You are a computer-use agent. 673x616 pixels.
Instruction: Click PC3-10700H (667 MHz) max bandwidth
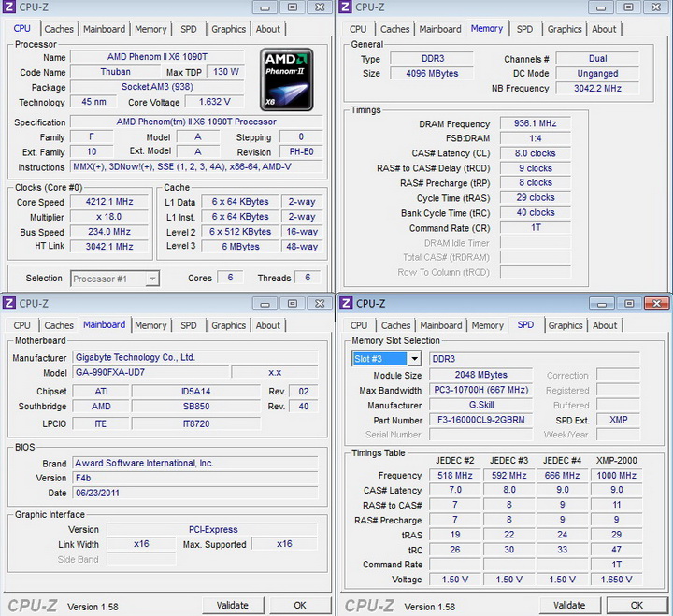480,390
